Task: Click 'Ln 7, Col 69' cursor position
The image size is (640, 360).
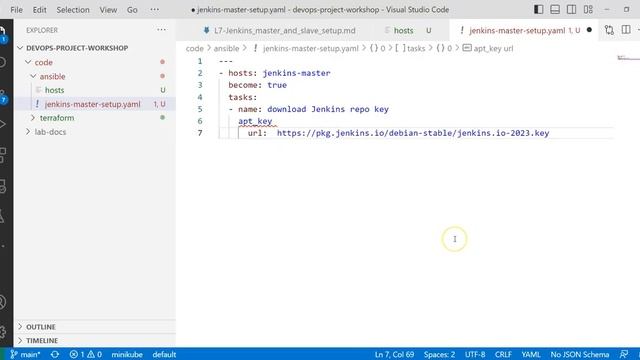Action: (x=394, y=354)
